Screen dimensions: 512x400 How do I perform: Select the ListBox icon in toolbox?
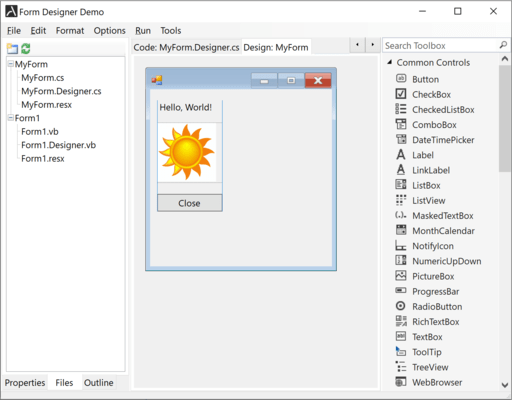click(x=401, y=185)
